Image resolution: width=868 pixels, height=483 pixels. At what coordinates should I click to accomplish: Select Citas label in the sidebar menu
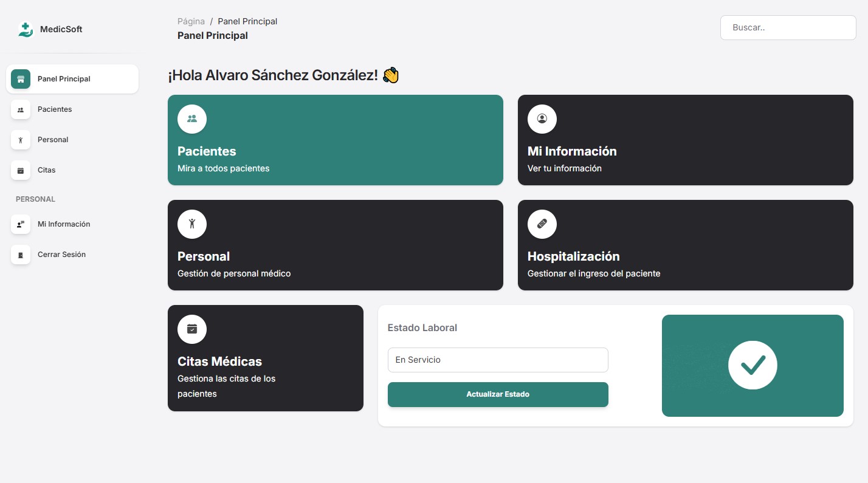46,170
